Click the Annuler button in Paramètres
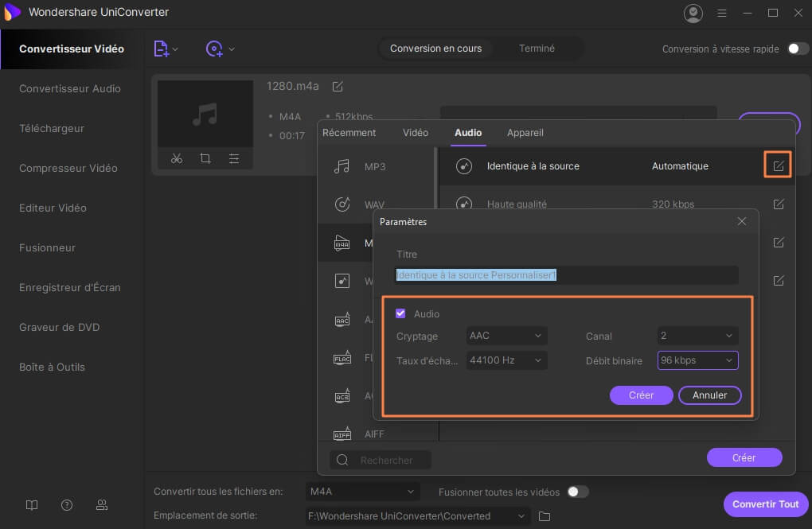The width and height of the screenshot is (812, 529). (x=709, y=395)
